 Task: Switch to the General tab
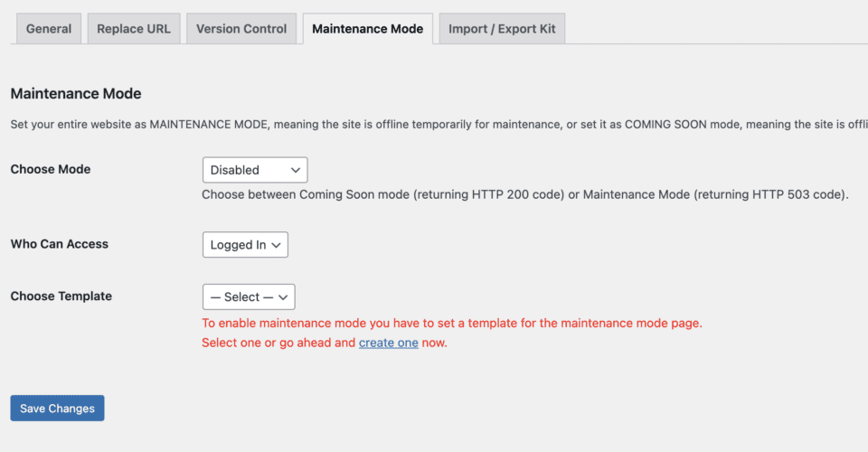pyautogui.click(x=49, y=29)
